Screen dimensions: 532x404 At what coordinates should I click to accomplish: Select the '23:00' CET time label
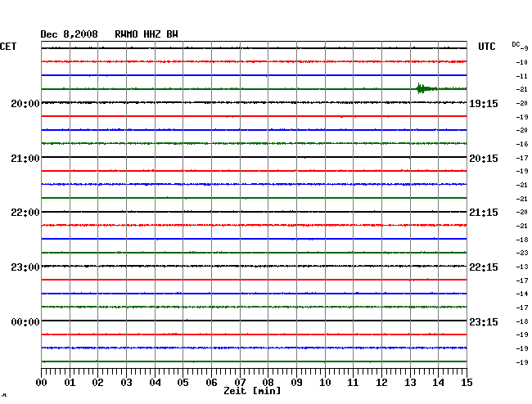tap(25, 267)
